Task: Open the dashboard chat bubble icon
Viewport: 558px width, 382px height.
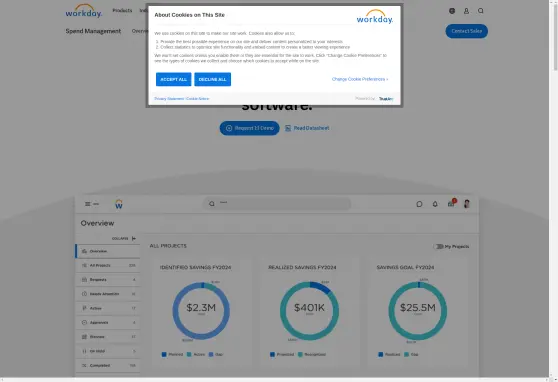Action: tap(419, 204)
